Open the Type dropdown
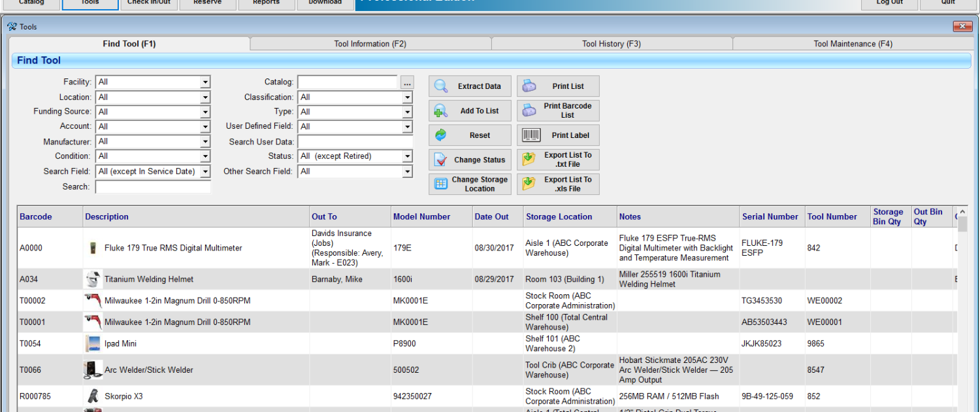 (x=408, y=112)
